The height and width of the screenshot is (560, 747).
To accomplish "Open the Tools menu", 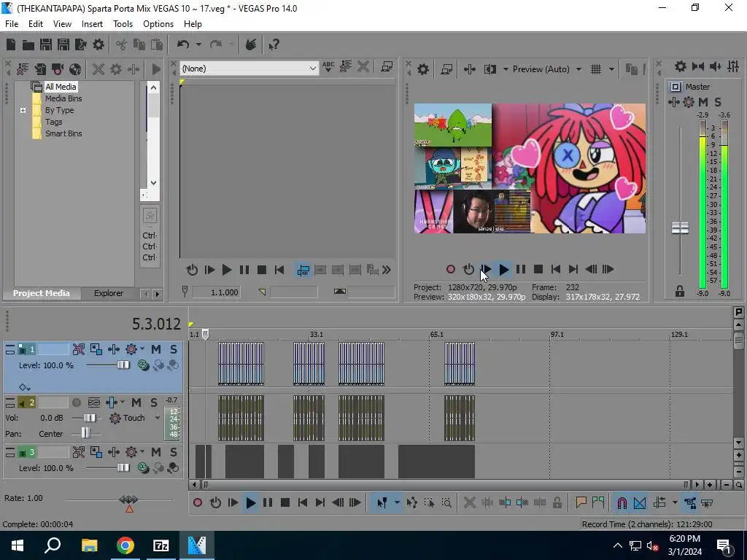I will tap(123, 24).
